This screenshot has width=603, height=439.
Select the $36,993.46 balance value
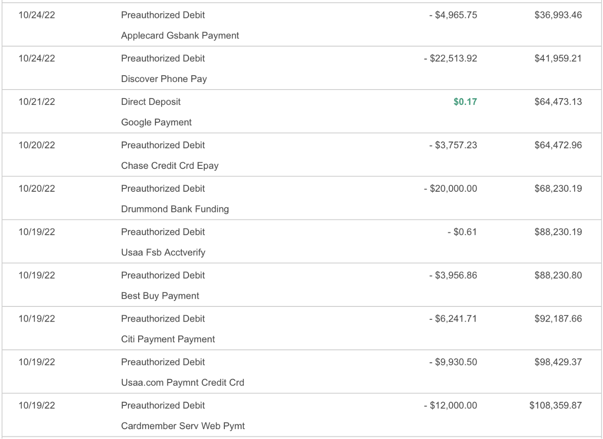click(558, 15)
